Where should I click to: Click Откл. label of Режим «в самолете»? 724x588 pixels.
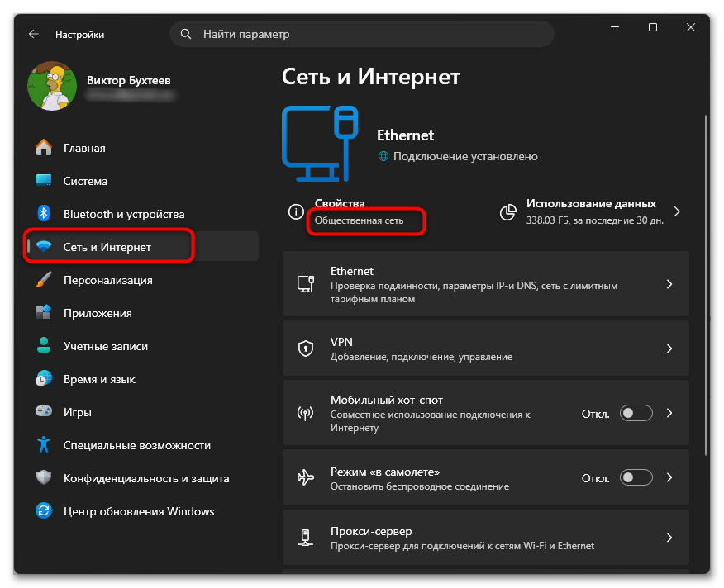[595, 478]
